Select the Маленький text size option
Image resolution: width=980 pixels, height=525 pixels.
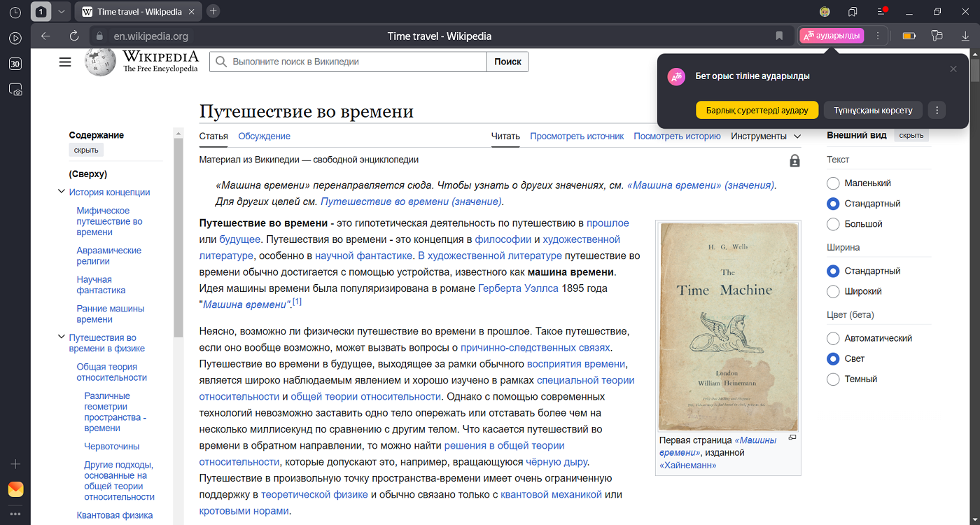[833, 183]
